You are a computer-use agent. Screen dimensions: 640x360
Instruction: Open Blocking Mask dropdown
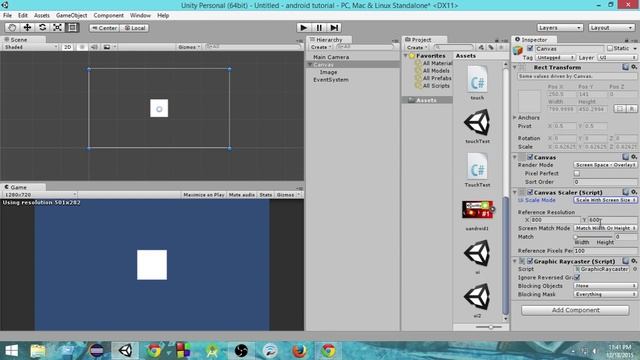605,294
